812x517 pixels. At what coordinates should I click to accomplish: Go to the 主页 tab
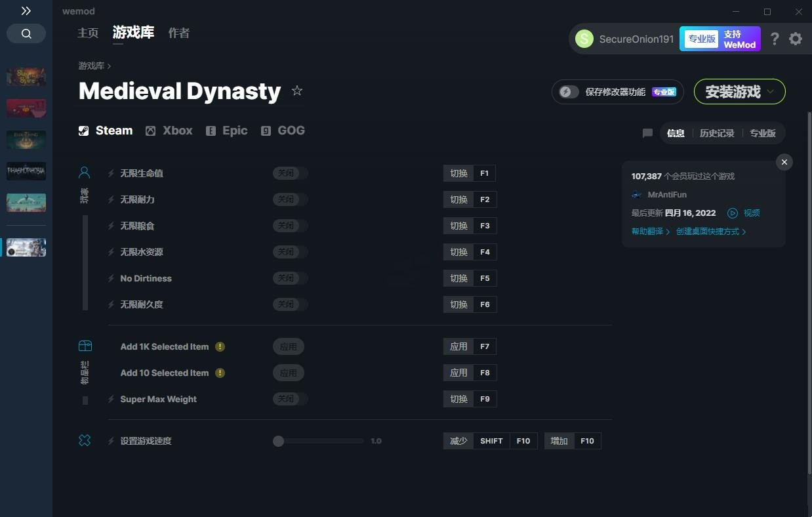pyautogui.click(x=88, y=33)
